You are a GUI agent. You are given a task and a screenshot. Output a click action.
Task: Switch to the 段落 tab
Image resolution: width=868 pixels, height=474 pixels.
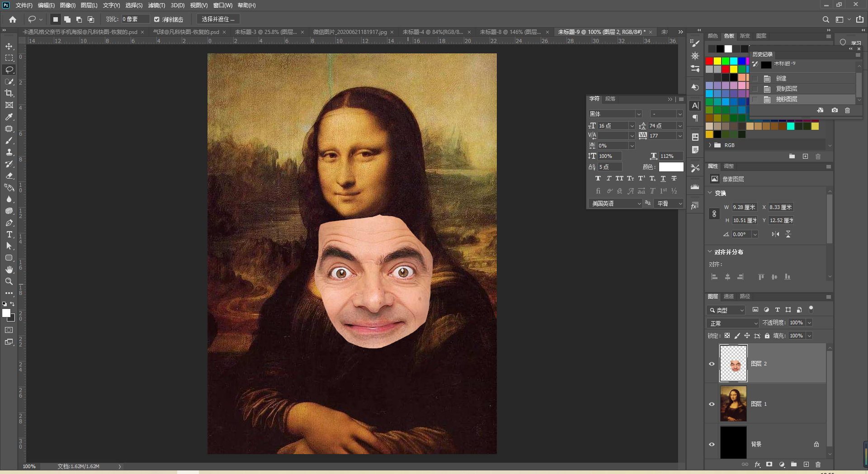pyautogui.click(x=610, y=99)
